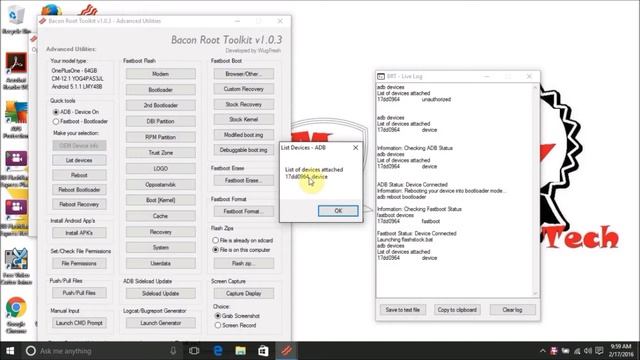Image resolution: width=640 pixels, height=360 pixels.
Task: Click the Stock Recovery button
Action: coord(244,104)
